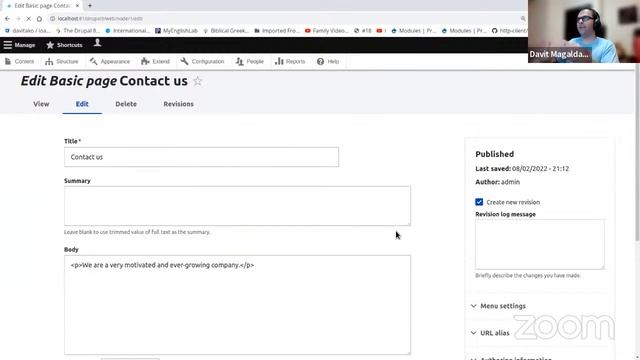
Task: Click the site info icon beside localhost
Action: click(52, 18)
